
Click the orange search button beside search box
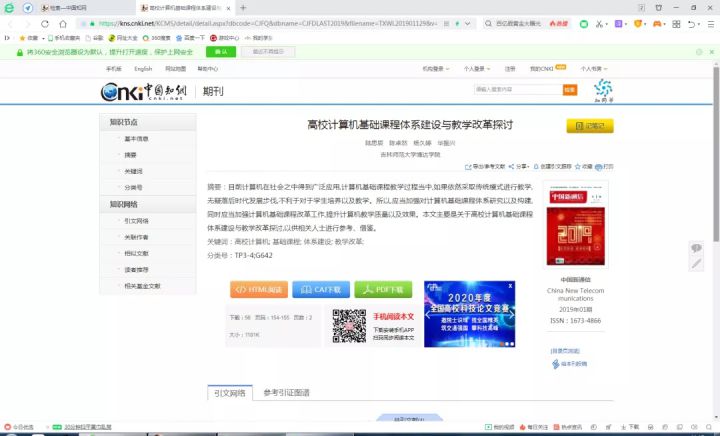point(570,90)
